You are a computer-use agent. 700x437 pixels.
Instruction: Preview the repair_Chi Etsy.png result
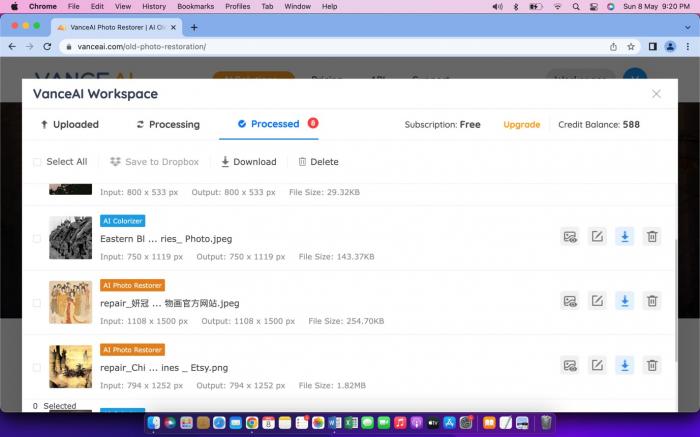coord(570,366)
